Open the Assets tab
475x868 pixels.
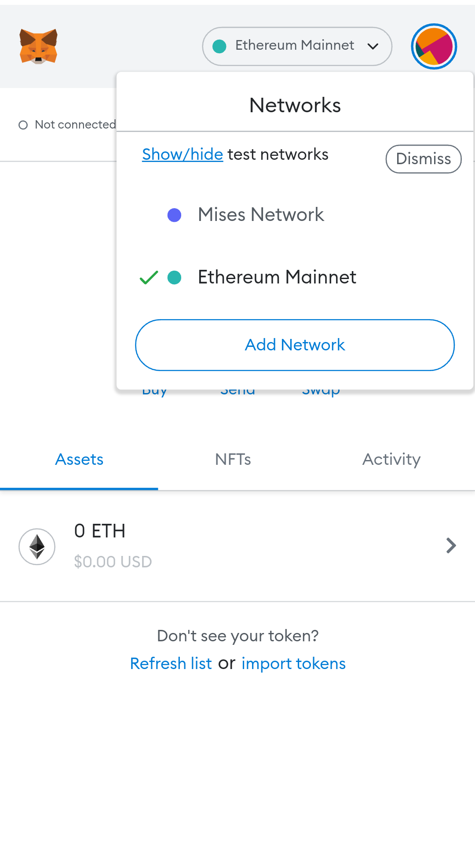[x=79, y=460]
